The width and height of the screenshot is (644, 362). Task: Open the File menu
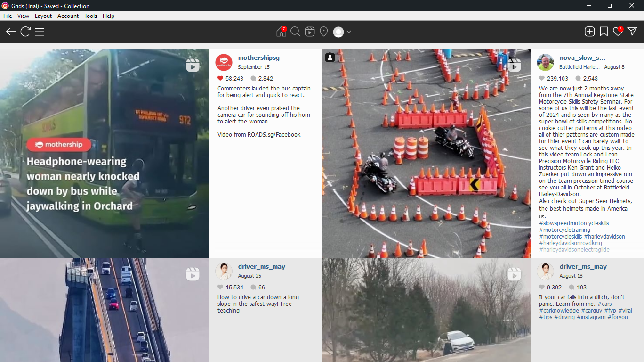pos(8,16)
